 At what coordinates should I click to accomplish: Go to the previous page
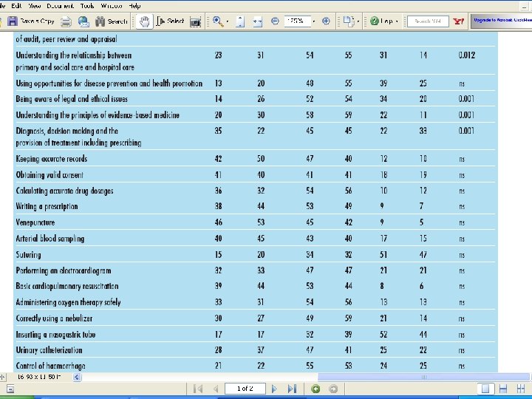click(216, 389)
